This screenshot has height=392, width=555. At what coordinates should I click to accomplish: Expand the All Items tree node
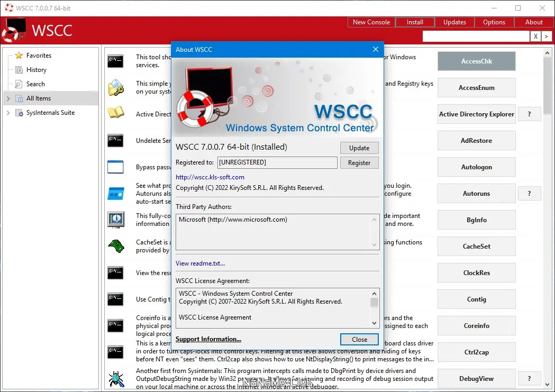pos(8,98)
